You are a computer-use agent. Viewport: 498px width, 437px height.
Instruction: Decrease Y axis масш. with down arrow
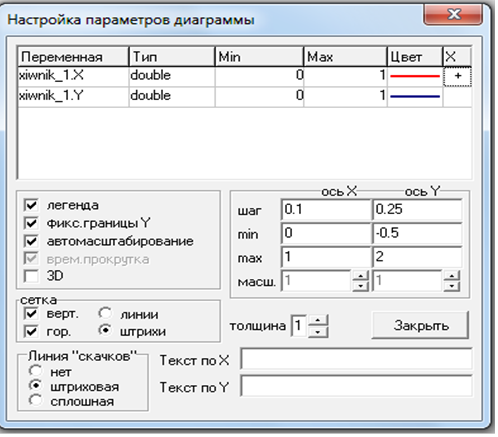452,286
